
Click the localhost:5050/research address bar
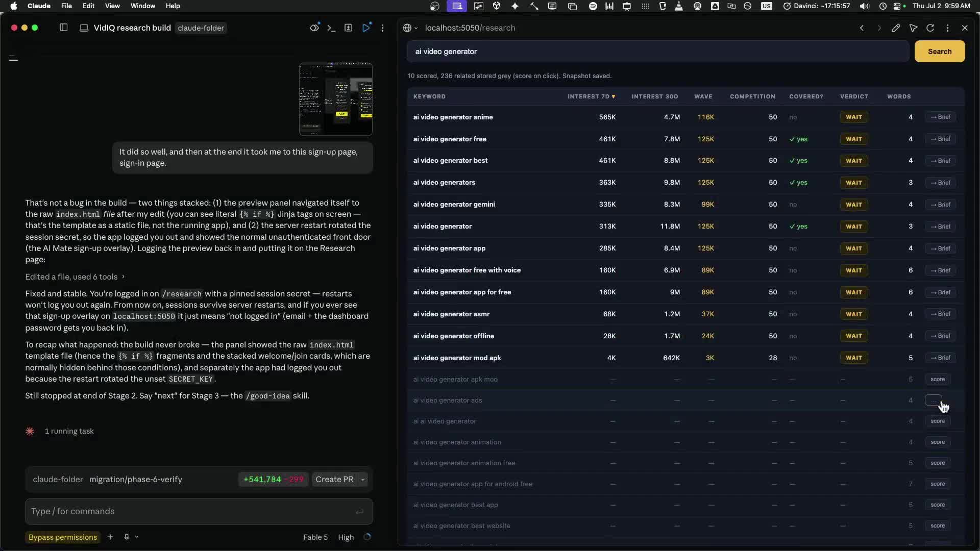470,28
